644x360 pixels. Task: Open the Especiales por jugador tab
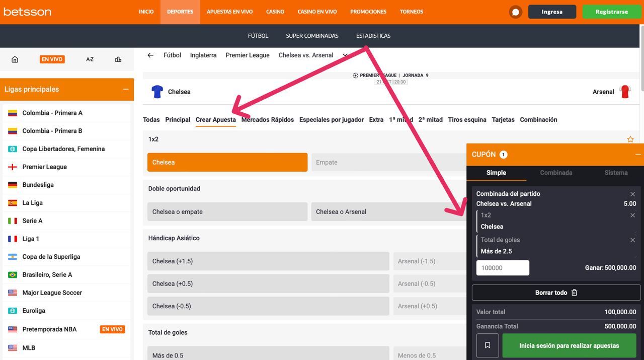332,120
